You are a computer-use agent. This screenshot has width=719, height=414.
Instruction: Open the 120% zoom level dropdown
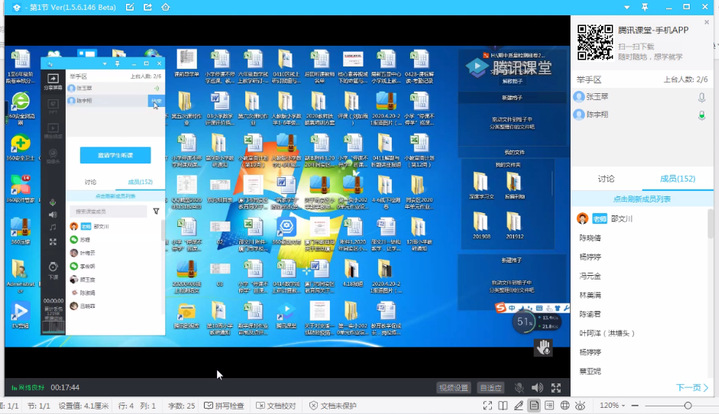[612, 406]
